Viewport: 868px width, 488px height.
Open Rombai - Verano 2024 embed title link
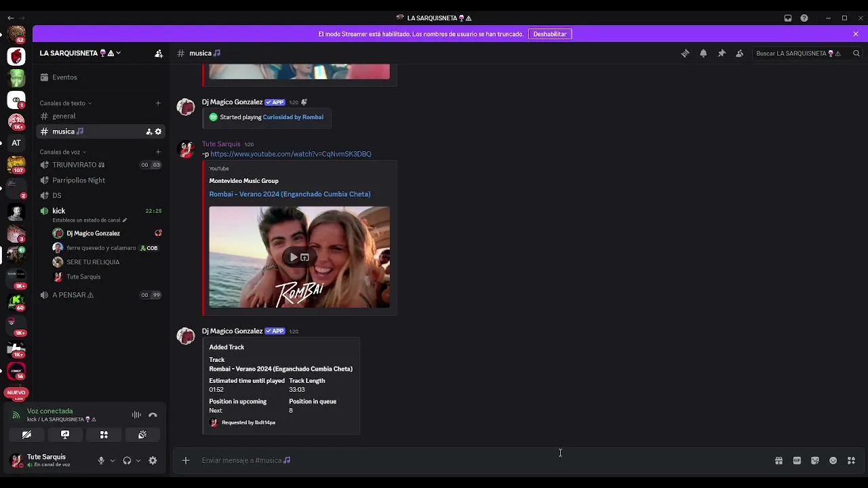pyautogui.click(x=290, y=194)
